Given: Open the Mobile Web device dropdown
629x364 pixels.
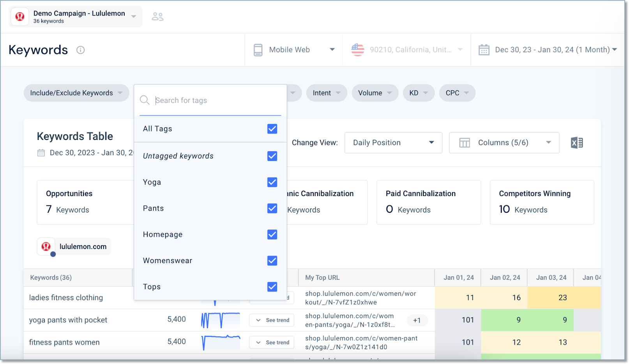Looking at the screenshot, I should click(x=294, y=50).
